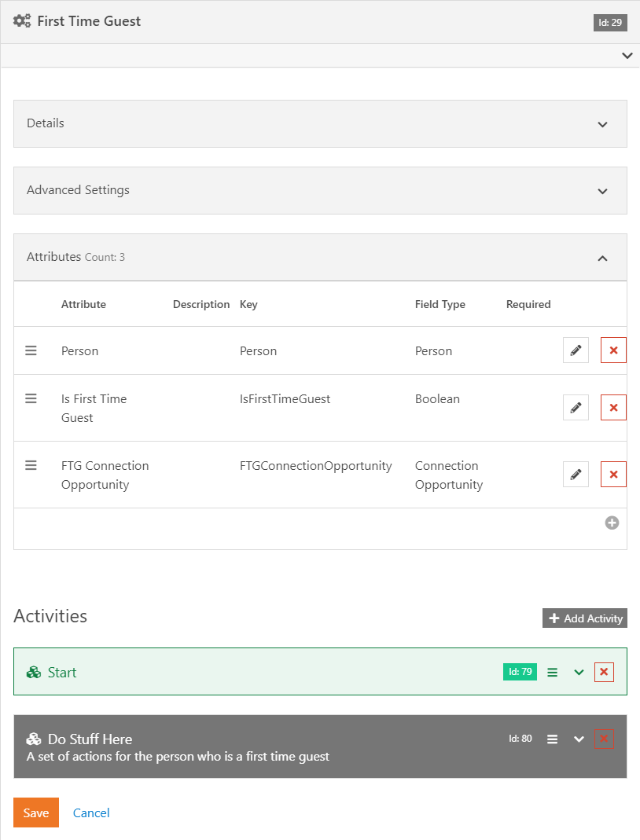Click the Do Stuff Here activity title
This screenshot has height=840, width=640.
point(90,739)
